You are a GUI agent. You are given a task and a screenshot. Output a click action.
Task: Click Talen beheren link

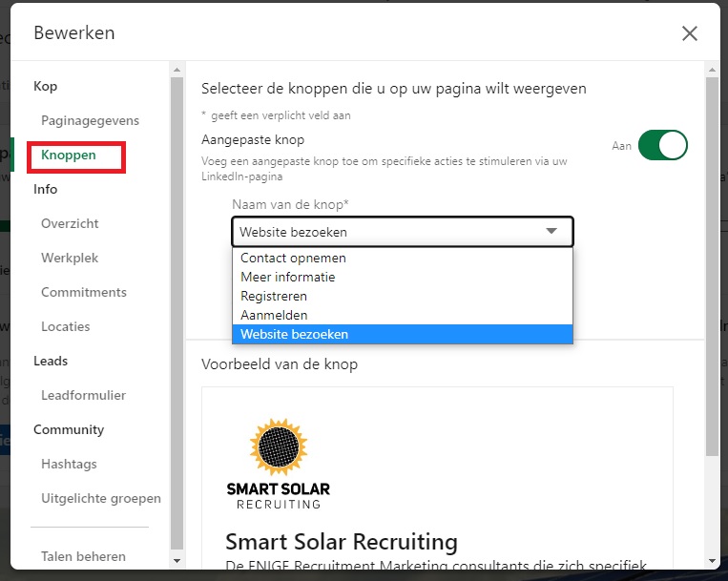point(83,556)
